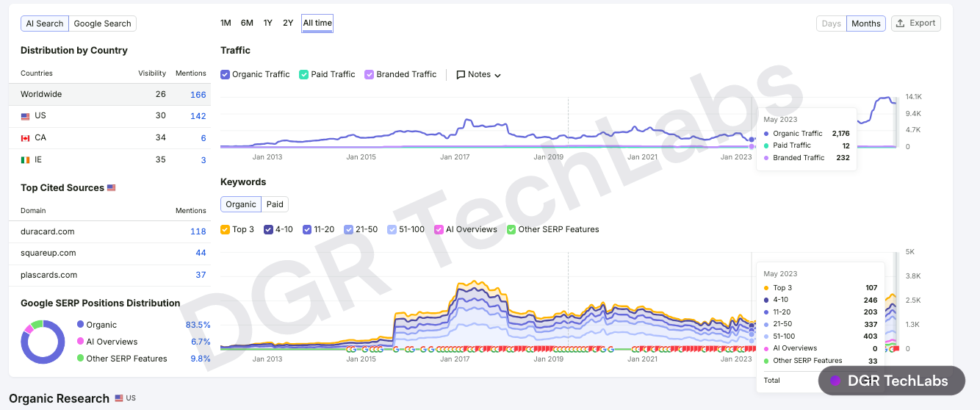Click the Export button

pyautogui.click(x=916, y=24)
